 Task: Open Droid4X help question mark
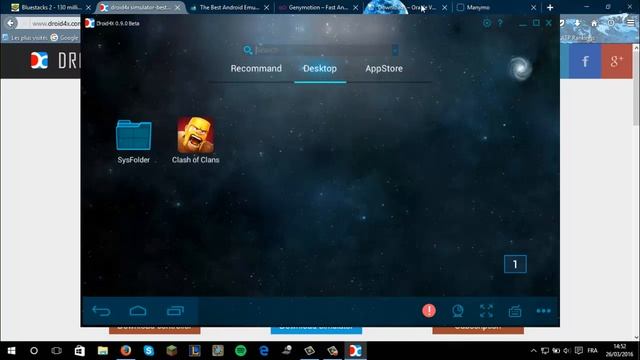click(500, 23)
